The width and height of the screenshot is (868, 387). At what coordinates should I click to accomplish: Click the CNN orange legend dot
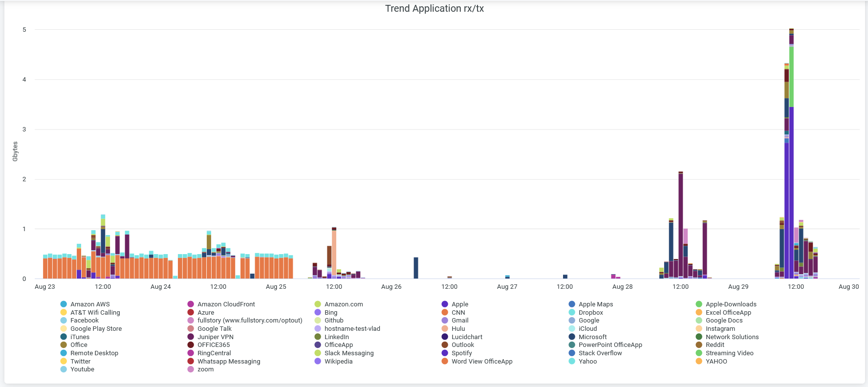point(445,313)
